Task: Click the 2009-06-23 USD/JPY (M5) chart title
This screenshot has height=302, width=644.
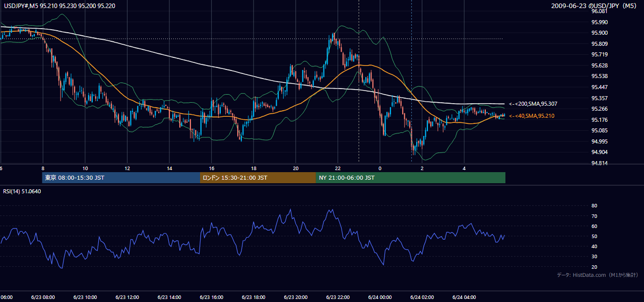Action: pyautogui.click(x=595, y=6)
